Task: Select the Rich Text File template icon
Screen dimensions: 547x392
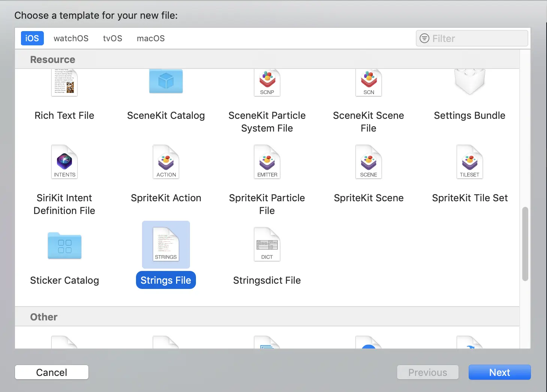Action: coord(64,82)
